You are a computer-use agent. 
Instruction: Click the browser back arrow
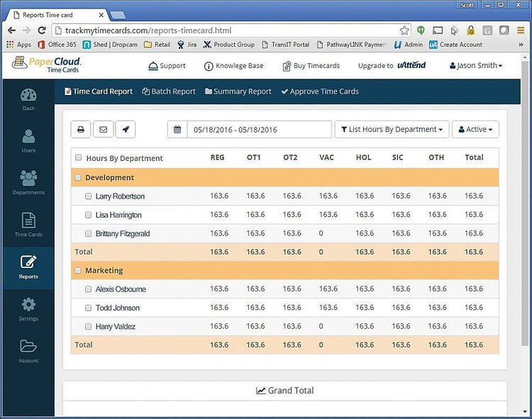11,30
